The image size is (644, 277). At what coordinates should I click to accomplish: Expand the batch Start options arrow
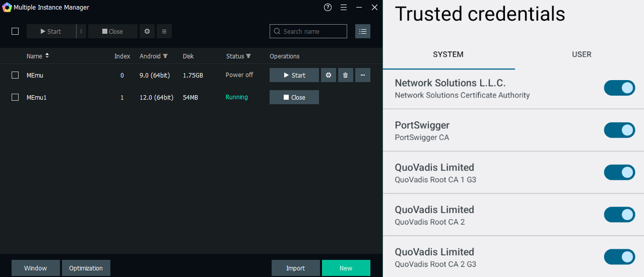[x=81, y=31]
